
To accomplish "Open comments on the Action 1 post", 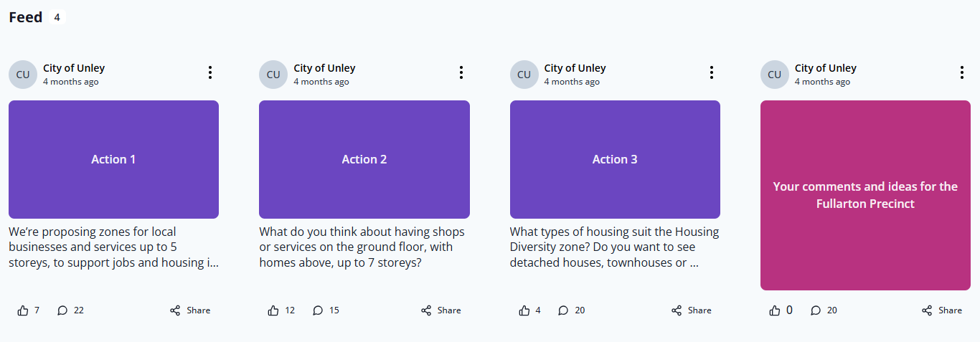I will point(63,310).
